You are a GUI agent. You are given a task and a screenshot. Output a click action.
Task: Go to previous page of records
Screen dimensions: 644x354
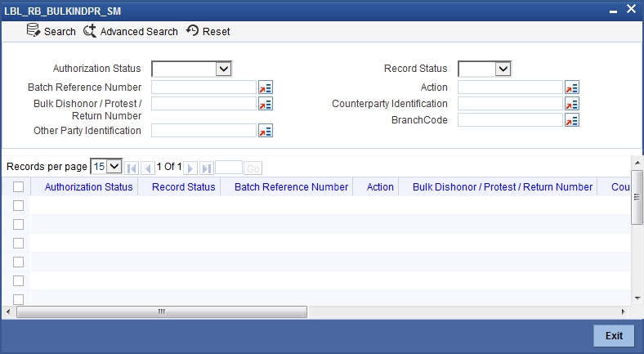148,168
